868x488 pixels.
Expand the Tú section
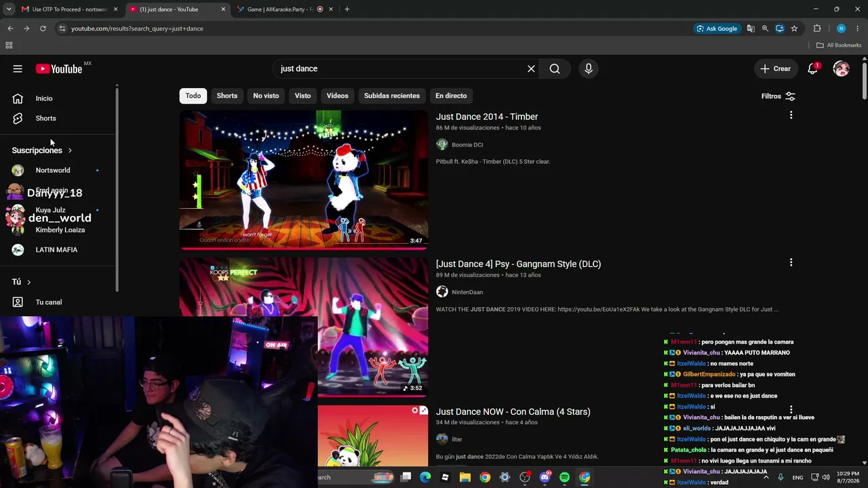(x=21, y=282)
